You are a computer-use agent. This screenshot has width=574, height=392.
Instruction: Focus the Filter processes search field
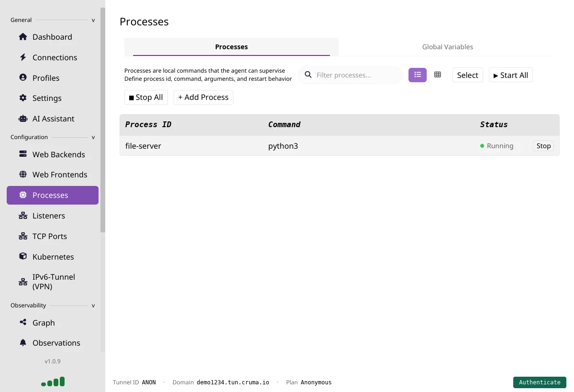coord(350,75)
